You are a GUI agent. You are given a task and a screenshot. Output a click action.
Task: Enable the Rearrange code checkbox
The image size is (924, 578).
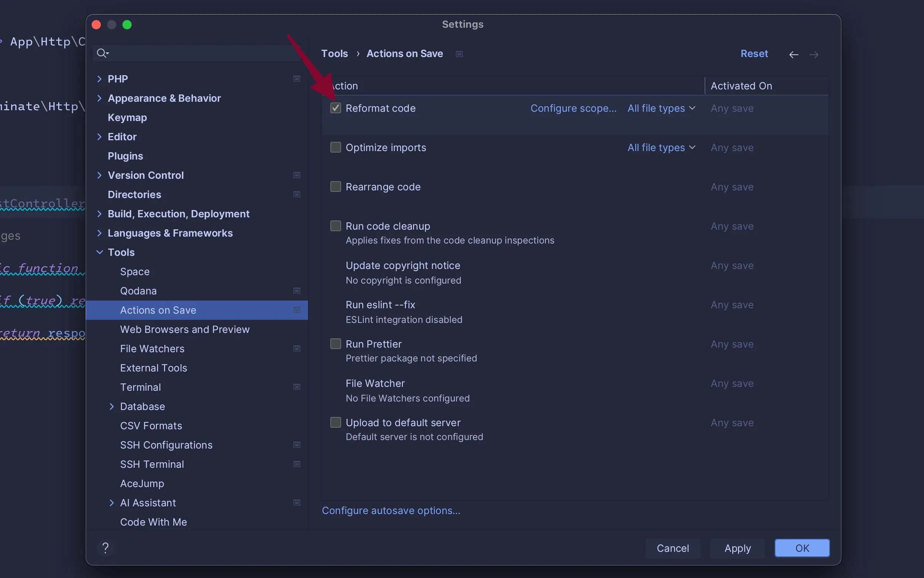336,187
